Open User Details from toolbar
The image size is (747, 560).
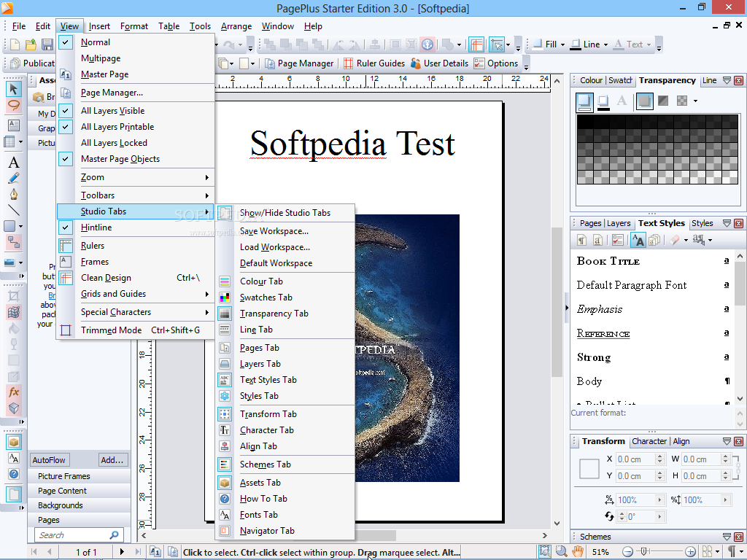click(x=440, y=63)
